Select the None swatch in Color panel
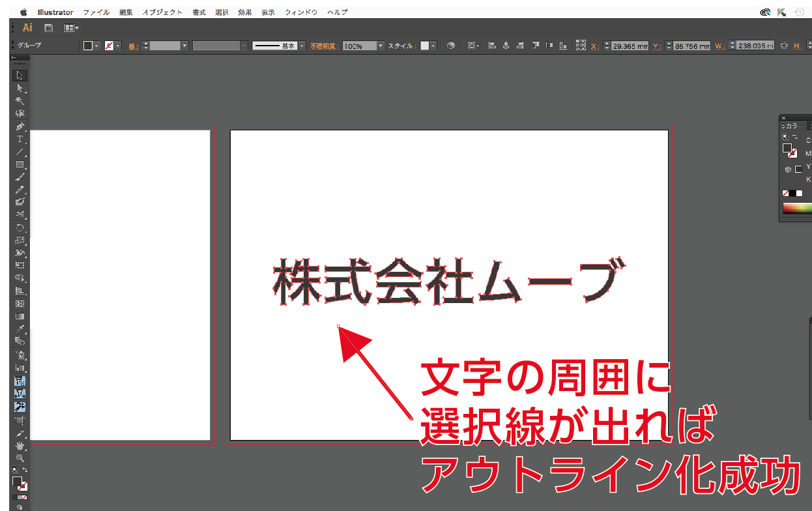This screenshot has width=812, height=511. coord(785,194)
